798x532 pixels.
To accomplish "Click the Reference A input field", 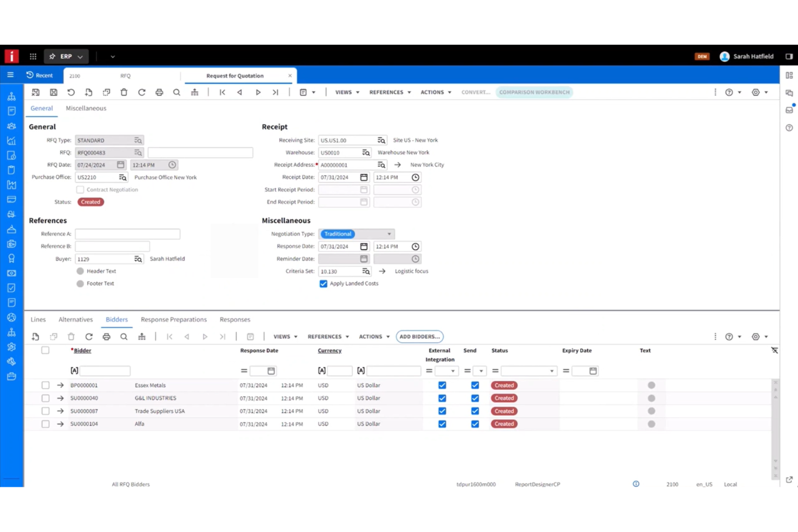I will click(x=127, y=233).
